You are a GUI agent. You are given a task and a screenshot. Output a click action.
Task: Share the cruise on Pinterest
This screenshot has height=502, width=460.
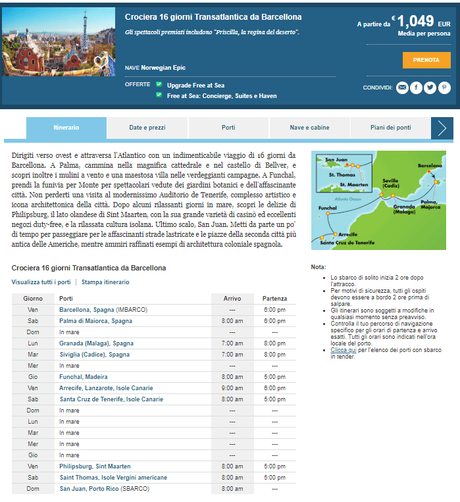tap(444, 88)
